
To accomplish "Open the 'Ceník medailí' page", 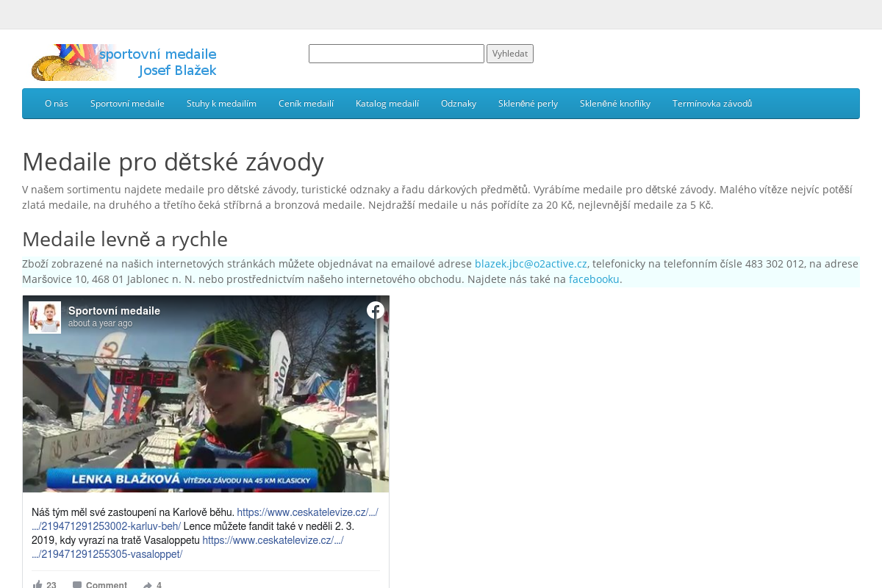I will point(306,104).
